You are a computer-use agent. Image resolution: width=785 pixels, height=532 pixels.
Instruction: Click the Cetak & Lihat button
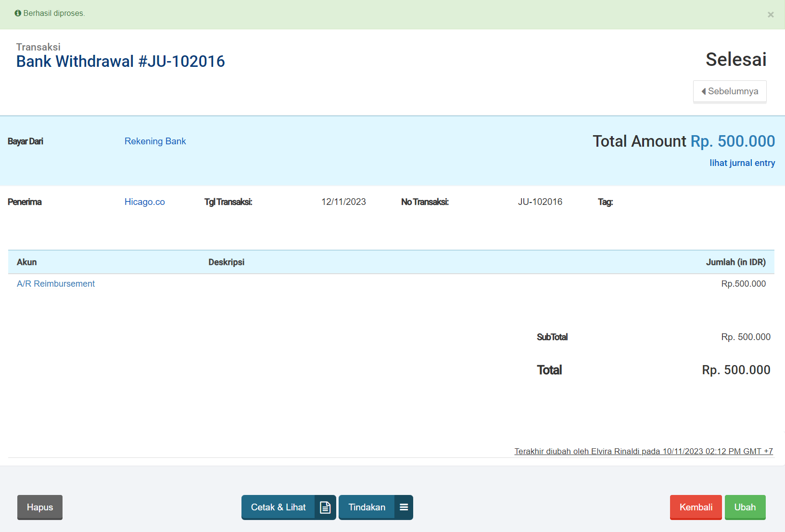click(x=278, y=507)
